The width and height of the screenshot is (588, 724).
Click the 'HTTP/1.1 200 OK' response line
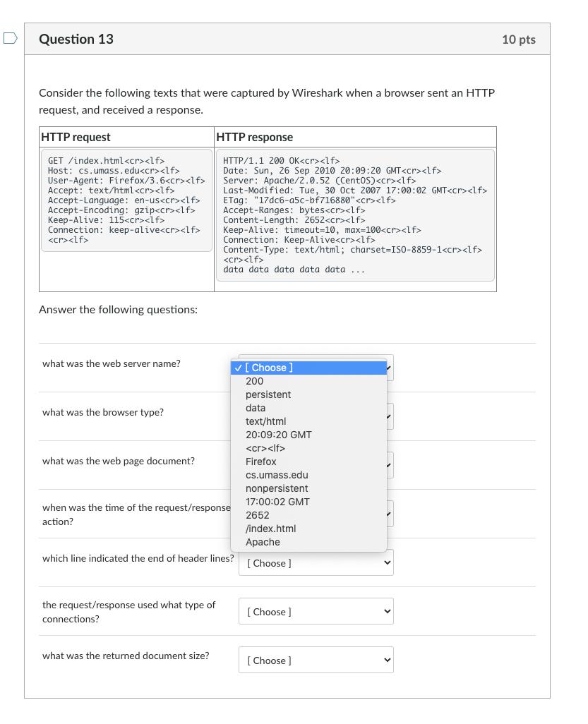pos(282,161)
